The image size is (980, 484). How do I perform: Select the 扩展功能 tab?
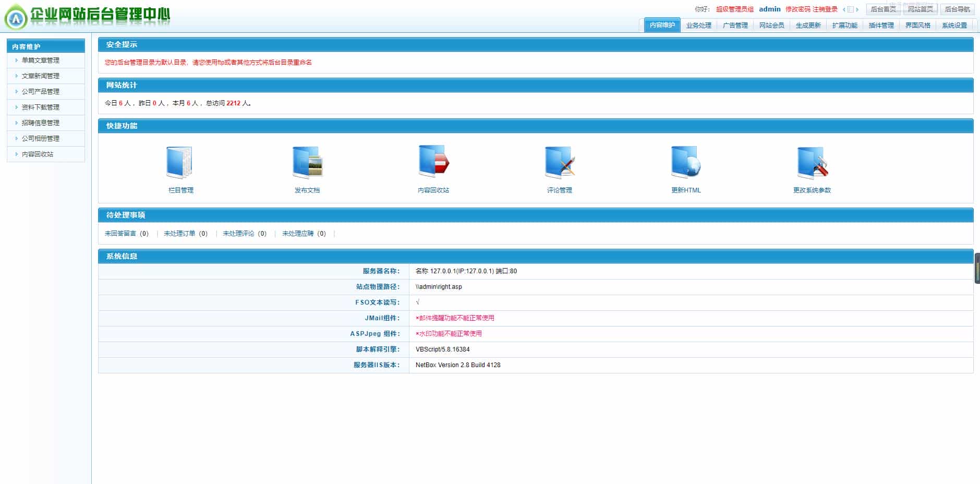[x=845, y=25]
